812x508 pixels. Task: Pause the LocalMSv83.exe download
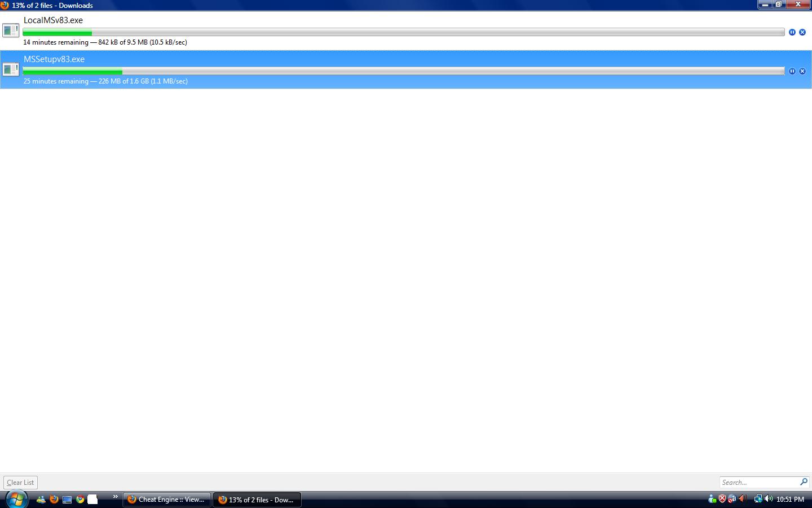(x=792, y=32)
